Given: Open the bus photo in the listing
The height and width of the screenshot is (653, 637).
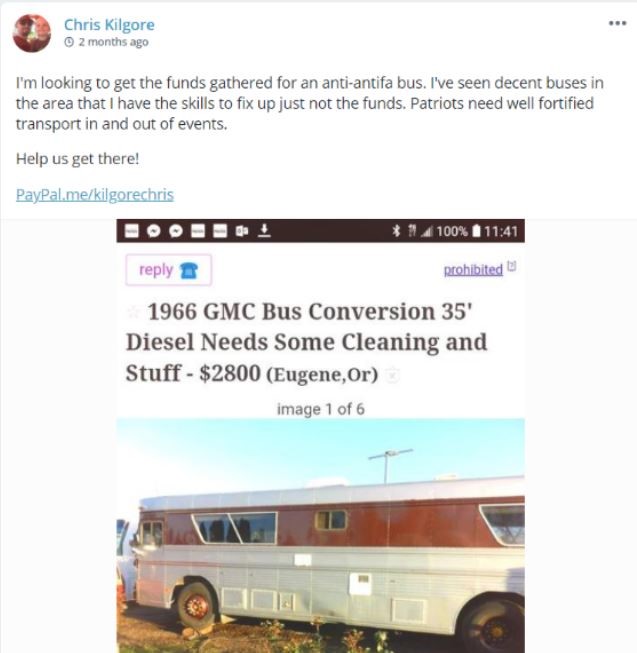Looking at the screenshot, I should (x=321, y=536).
